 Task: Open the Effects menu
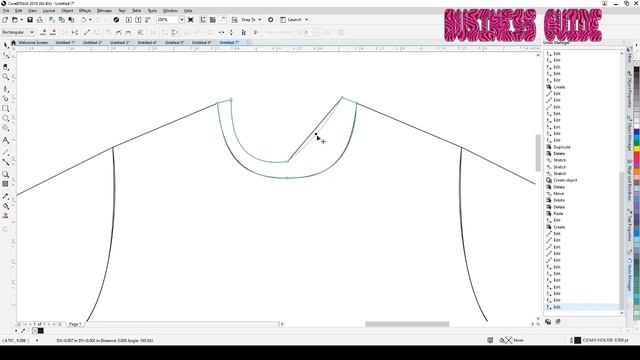(85, 11)
